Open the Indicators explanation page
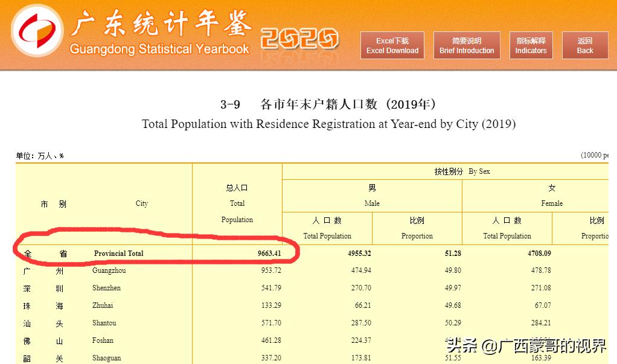 click(531, 45)
